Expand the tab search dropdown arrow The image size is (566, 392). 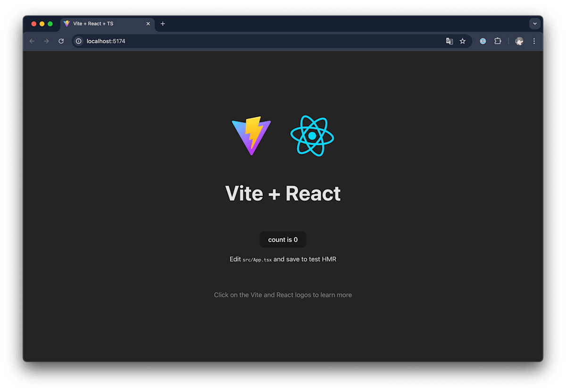[535, 24]
